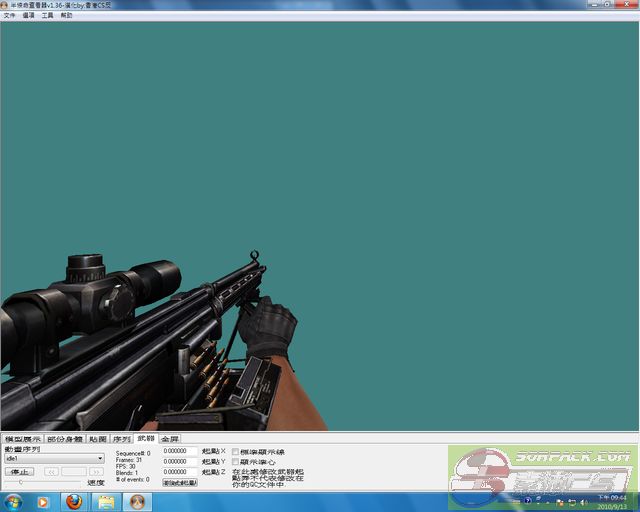
Task: Open the 工具 (Tools) menu
Action: pos(47,16)
